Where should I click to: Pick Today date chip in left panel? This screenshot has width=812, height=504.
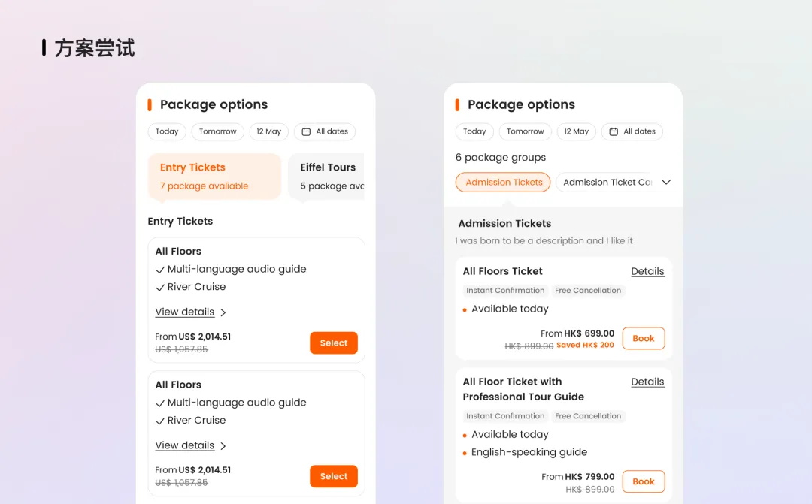tap(167, 131)
